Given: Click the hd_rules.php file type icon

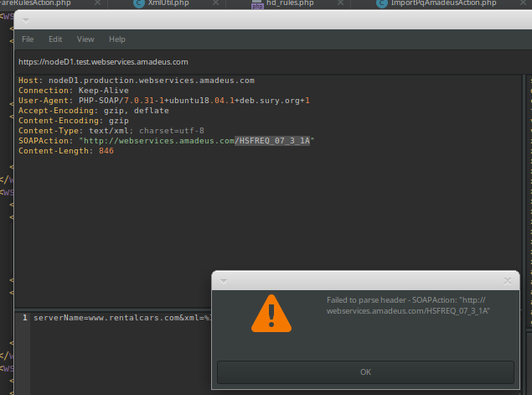Looking at the screenshot, I should click(257, 4).
